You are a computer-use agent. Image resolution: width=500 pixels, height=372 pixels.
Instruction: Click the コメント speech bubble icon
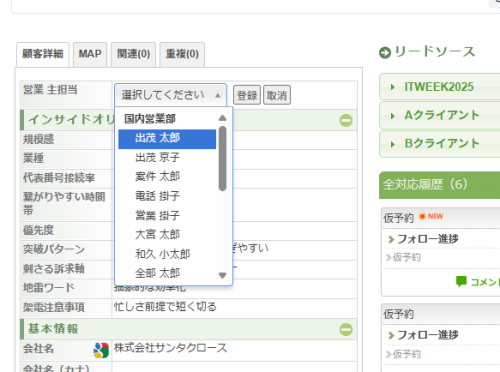(x=461, y=282)
